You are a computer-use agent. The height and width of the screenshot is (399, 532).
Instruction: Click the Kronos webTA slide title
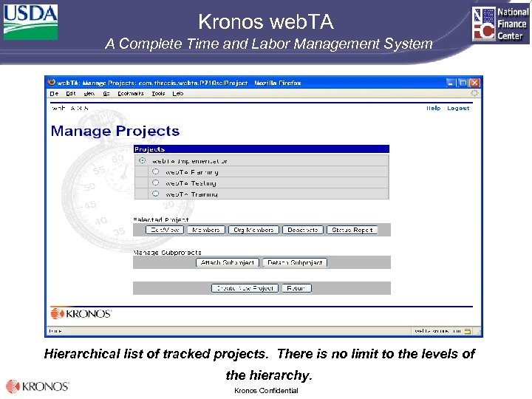(x=266, y=21)
